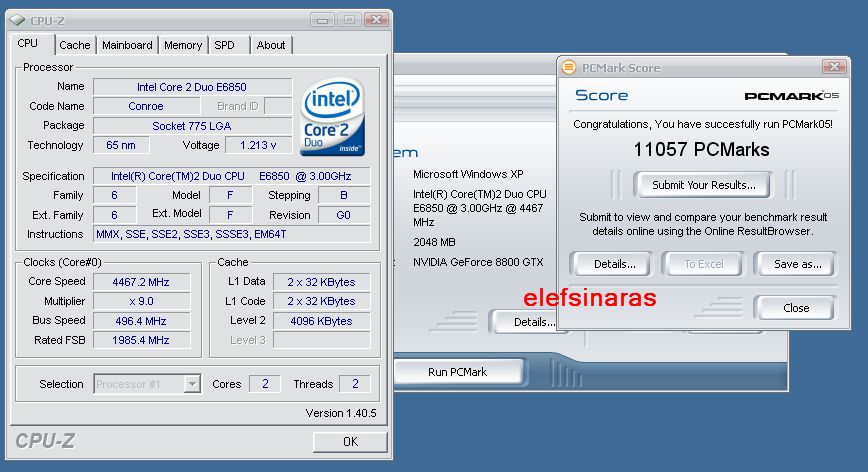Screen dimensions: 868x472
Task: Click the Revision value G0
Action: pyautogui.click(x=344, y=215)
